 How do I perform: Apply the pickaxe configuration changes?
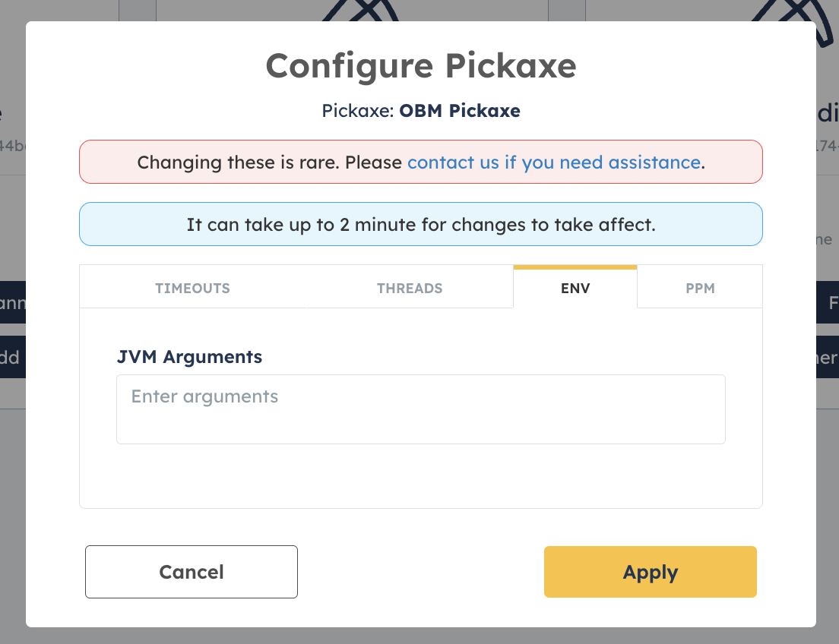[x=650, y=572]
